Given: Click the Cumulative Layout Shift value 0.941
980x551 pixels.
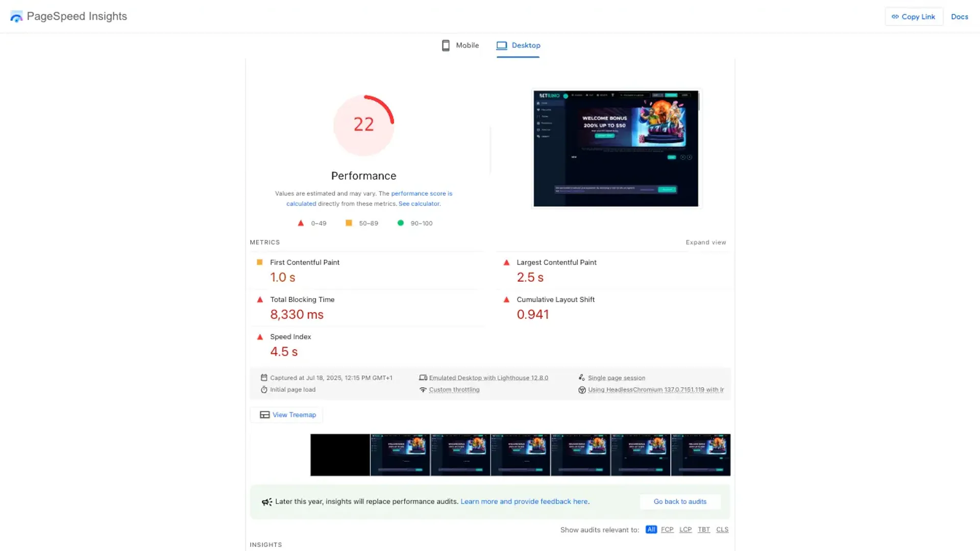Looking at the screenshot, I should 532,315.
